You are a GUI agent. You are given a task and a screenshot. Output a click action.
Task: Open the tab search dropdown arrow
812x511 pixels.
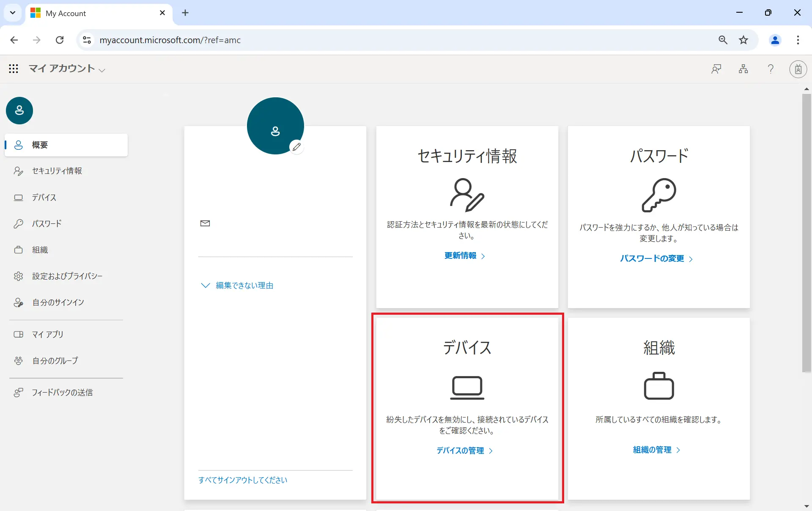coord(13,13)
